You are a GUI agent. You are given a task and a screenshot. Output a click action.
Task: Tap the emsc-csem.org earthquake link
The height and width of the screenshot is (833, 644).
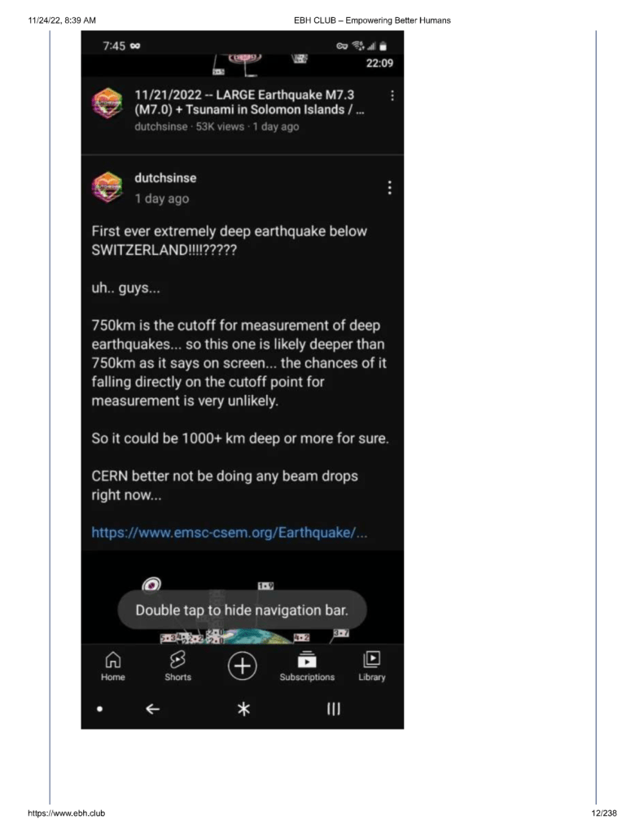pyautogui.click(x=229, y=533)
